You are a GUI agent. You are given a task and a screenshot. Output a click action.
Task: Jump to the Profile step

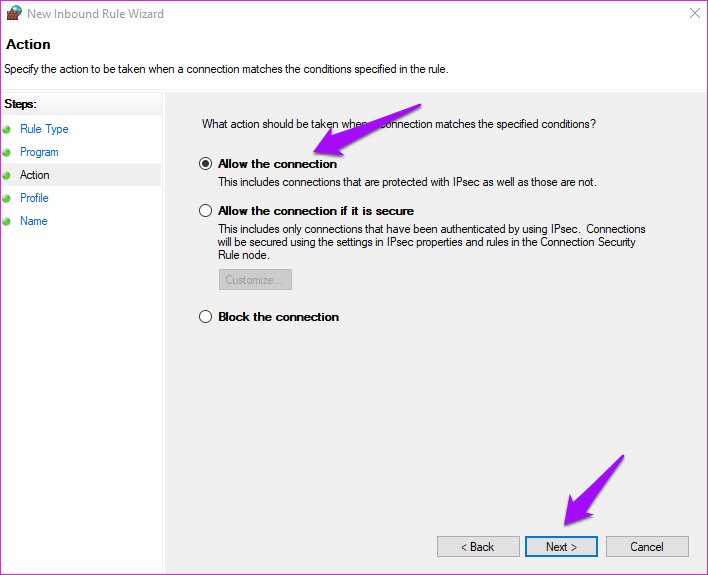34,198
